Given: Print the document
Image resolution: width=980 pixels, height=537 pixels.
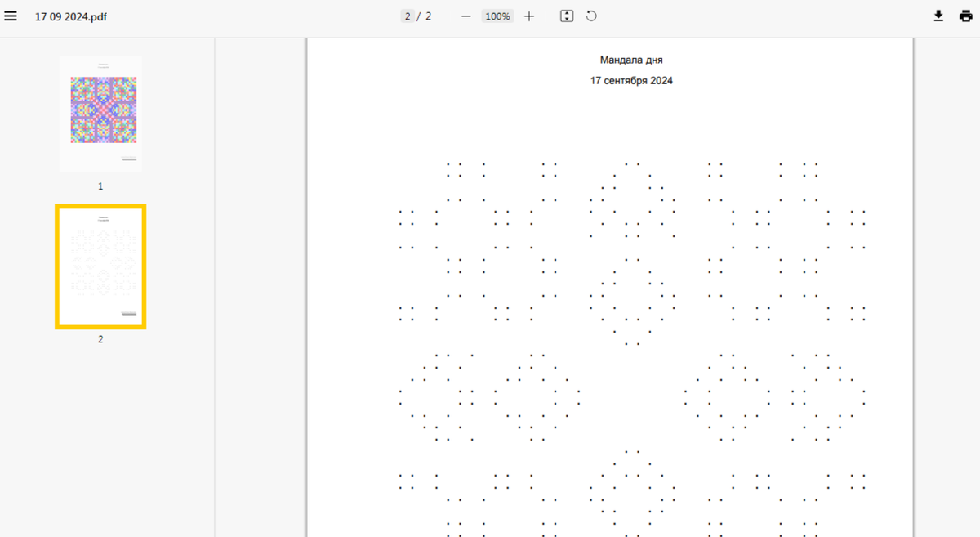Looking at the screenshot, I should coord(966,16).
